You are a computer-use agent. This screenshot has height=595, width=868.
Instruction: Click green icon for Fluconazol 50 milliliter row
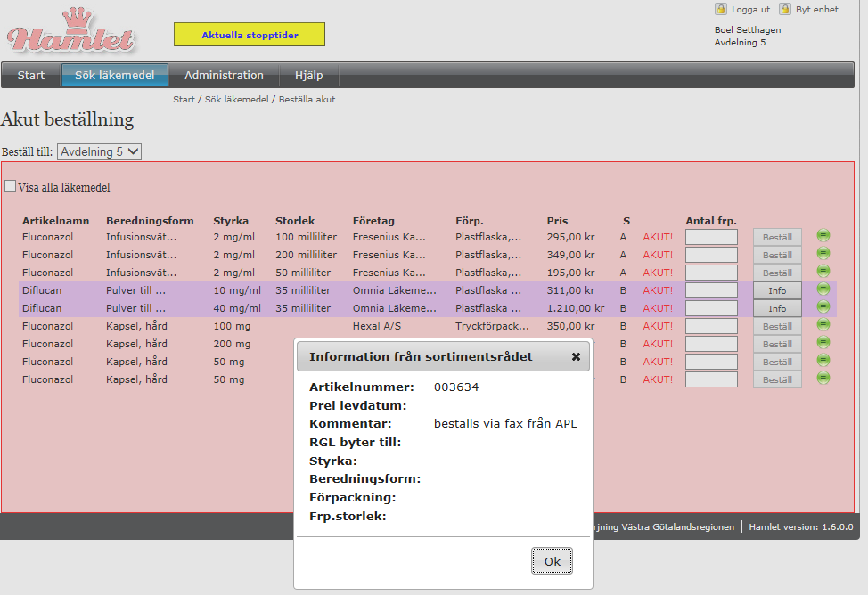823,271
